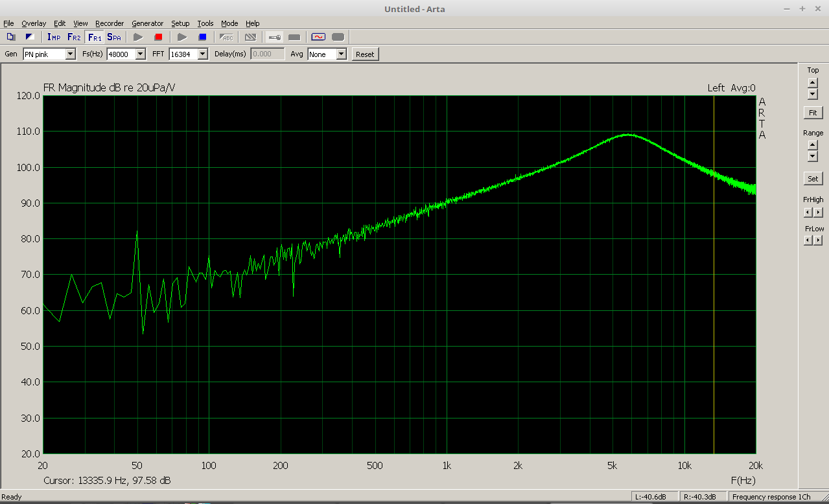Open the Generator menu
Screen dimensions: 829x504
147,23
